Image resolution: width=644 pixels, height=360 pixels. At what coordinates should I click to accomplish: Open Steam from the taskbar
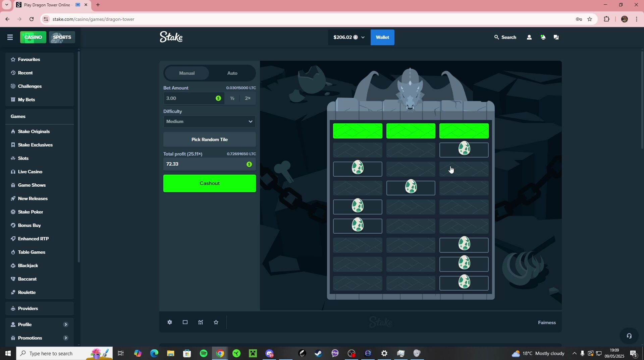point(319,353)
